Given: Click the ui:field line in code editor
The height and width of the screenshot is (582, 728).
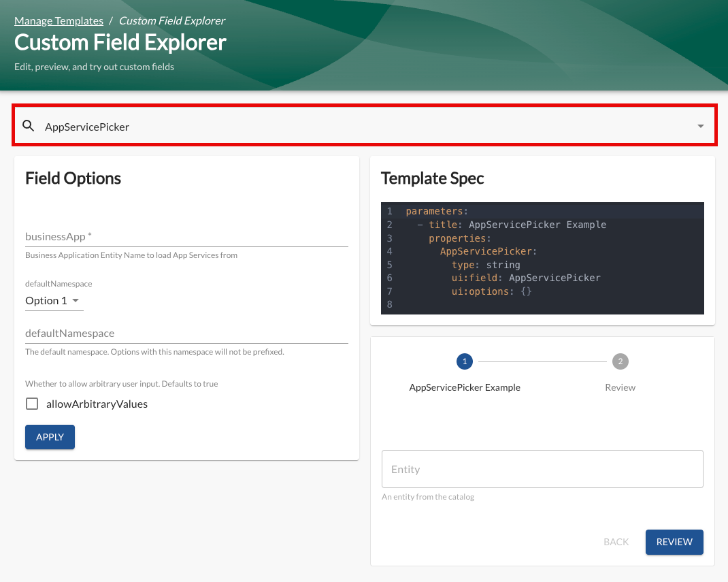Looking at the screenshot, I should 525,278.
